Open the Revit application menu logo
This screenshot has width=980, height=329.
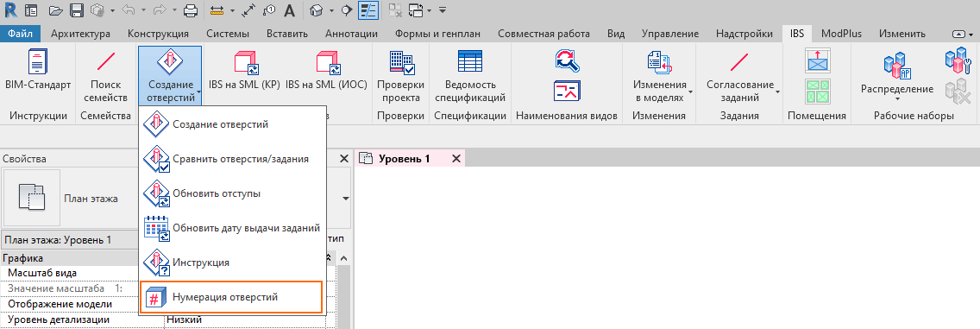click(9, 10)
